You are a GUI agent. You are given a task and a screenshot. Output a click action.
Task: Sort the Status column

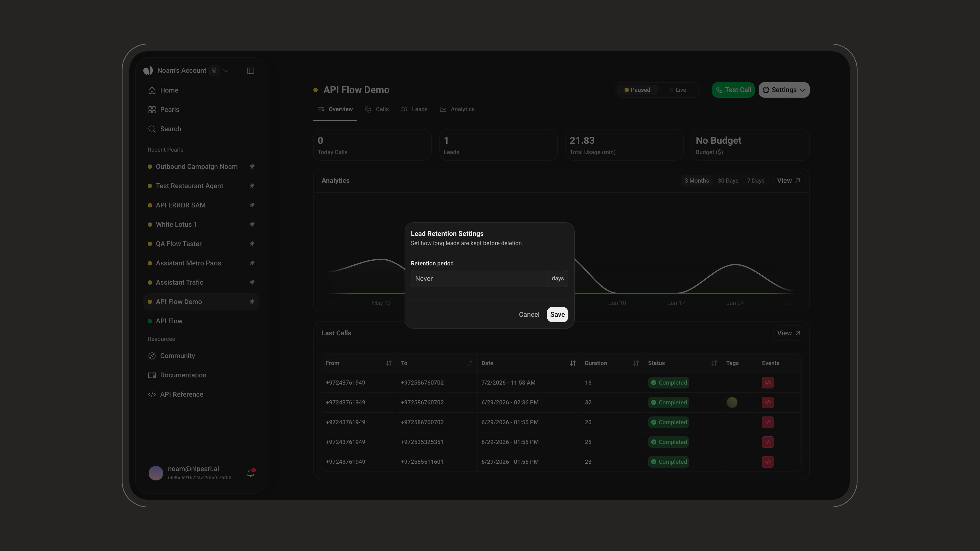[x=714, y=363]
